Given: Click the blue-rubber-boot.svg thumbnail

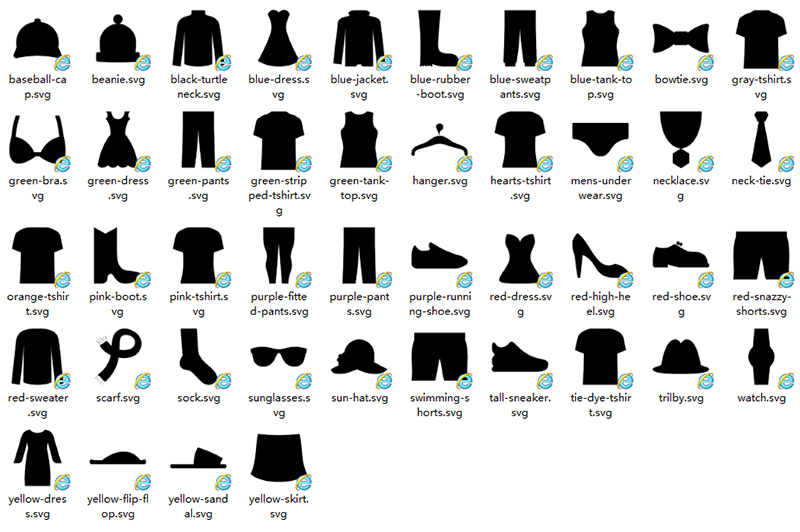Looking at the screenshot, I should 440,38.
